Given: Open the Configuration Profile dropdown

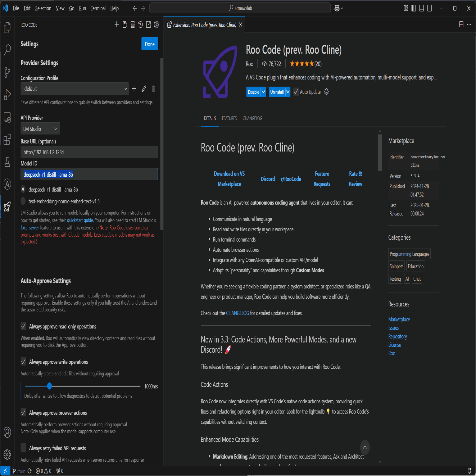Looking at the screenshot, I should pos(75,89).
